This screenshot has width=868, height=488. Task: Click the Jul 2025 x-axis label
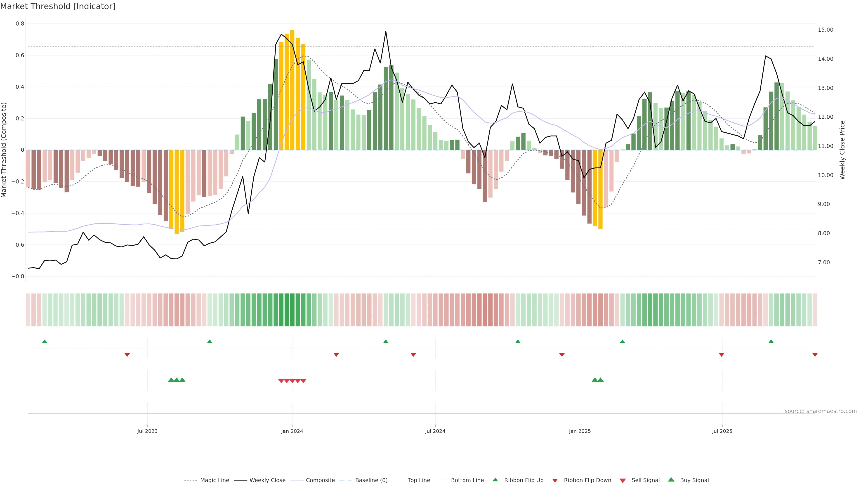[722, 431]
